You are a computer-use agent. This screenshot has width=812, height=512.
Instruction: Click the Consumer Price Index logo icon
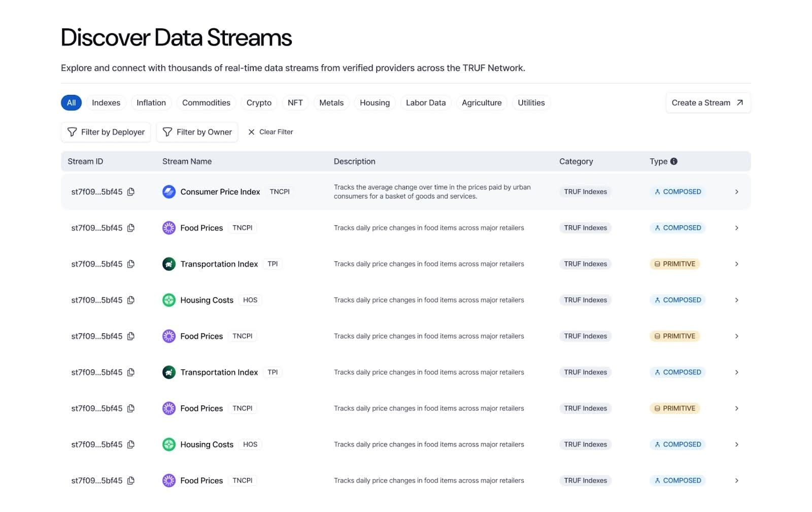[168, 192]
